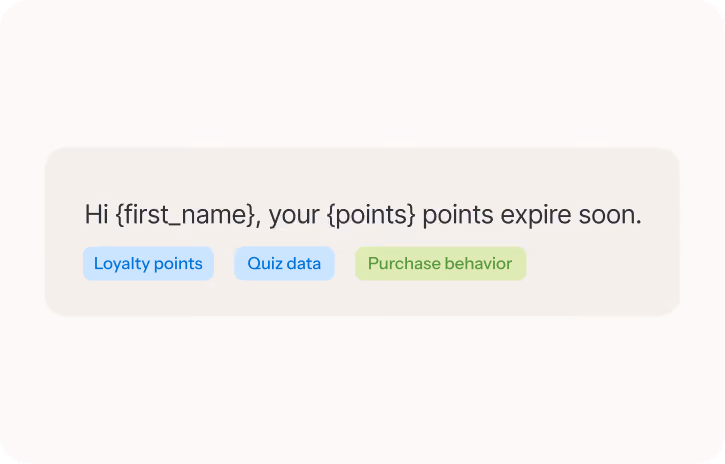The height and width of the screenshot is (464, 725).
Task: Click the word "your" in the message
Action: (294, 216)
